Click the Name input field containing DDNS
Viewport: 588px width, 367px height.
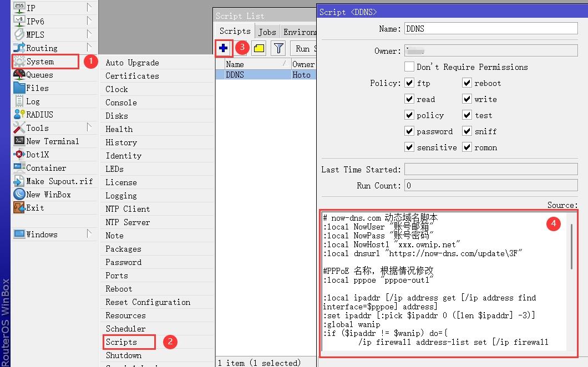tap(491, 29)
